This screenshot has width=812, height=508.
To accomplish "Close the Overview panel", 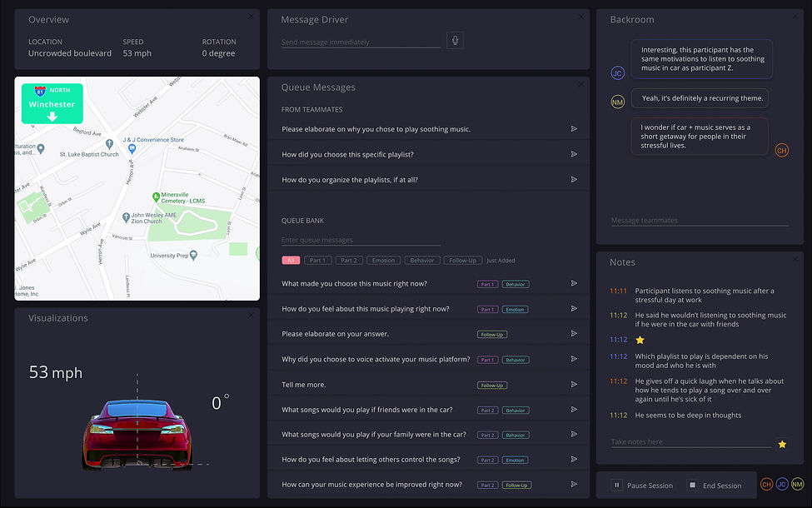I will (x=252, y=17).
